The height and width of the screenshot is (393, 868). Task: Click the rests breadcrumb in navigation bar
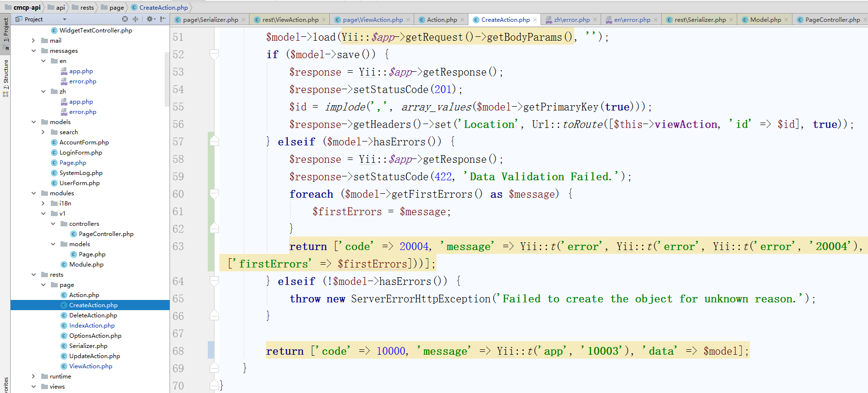(x=87, y=7)
